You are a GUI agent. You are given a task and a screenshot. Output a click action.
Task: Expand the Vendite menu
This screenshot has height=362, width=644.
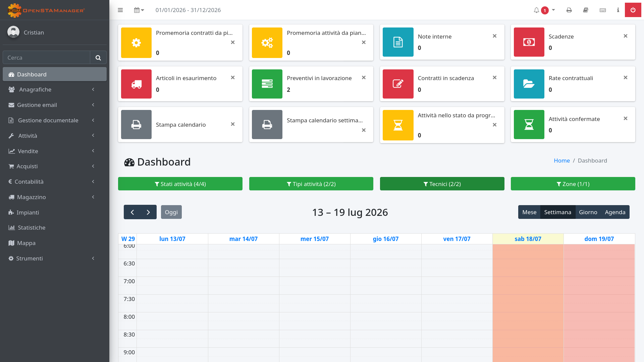[55, 151]
